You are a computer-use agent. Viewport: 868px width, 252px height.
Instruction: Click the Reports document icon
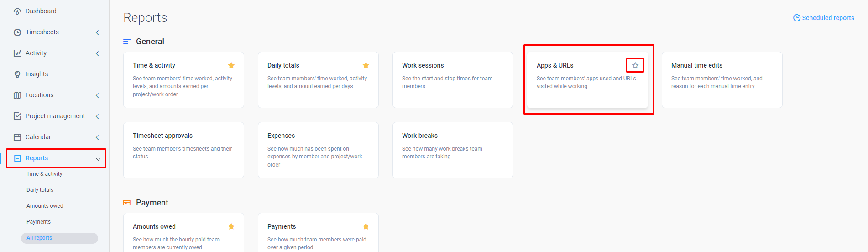17,158
